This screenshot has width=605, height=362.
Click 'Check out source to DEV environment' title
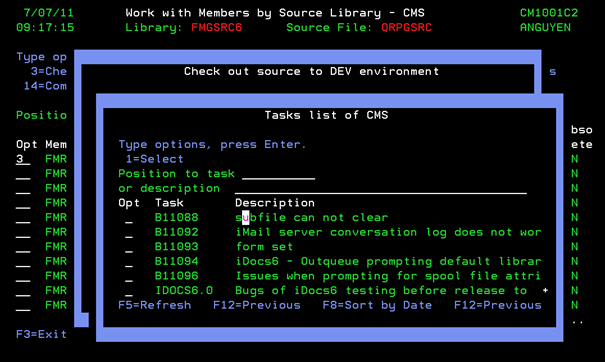click(311, 71)
